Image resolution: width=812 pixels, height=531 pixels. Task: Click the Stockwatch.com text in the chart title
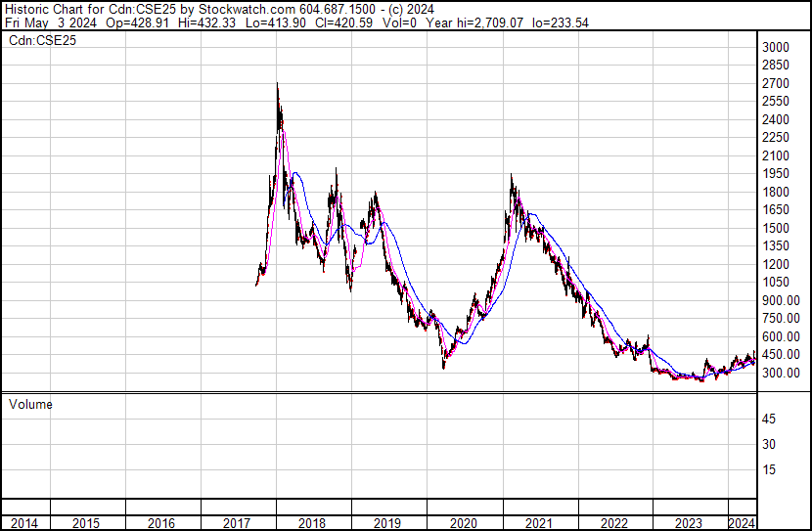tap(248, 10)
